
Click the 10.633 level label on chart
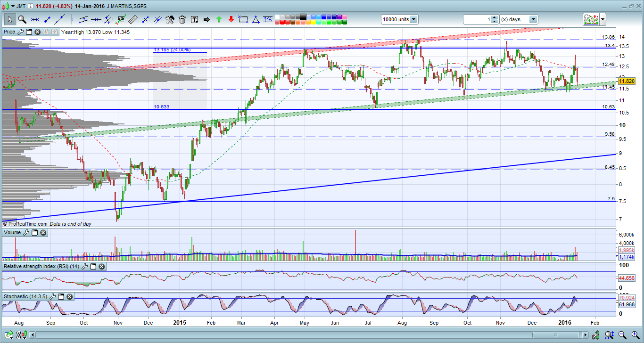[x=161, y=107]
